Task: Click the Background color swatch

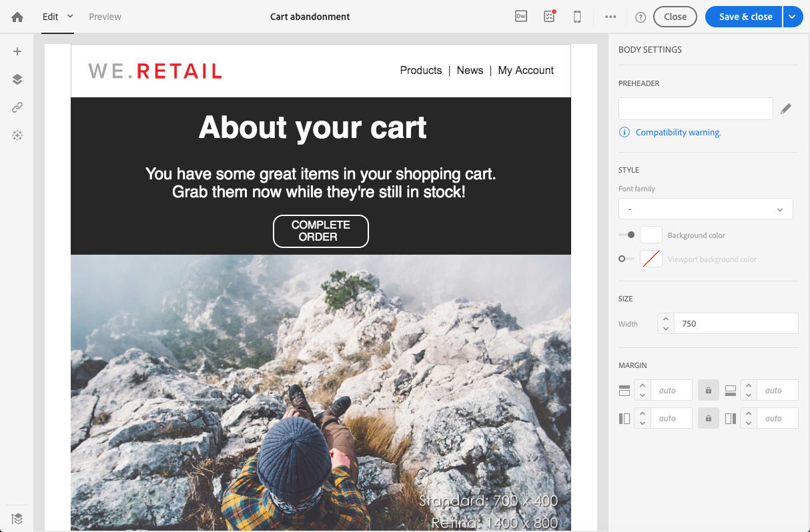Action: point(651,235)
